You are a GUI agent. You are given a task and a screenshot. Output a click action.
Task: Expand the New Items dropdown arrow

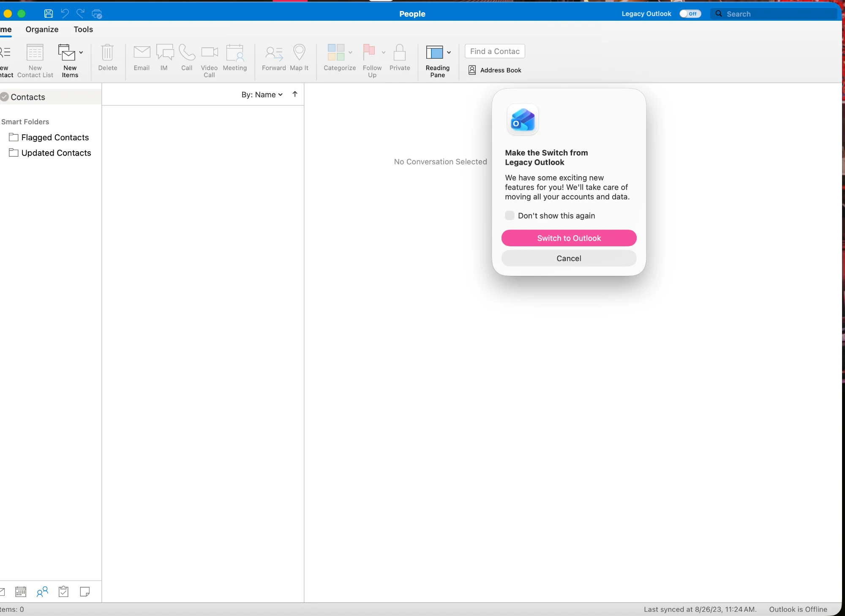81,52
